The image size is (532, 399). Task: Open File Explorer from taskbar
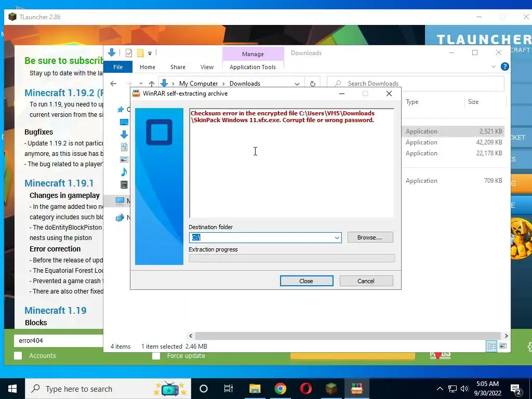pyautogui.click(x=255, y=389)
